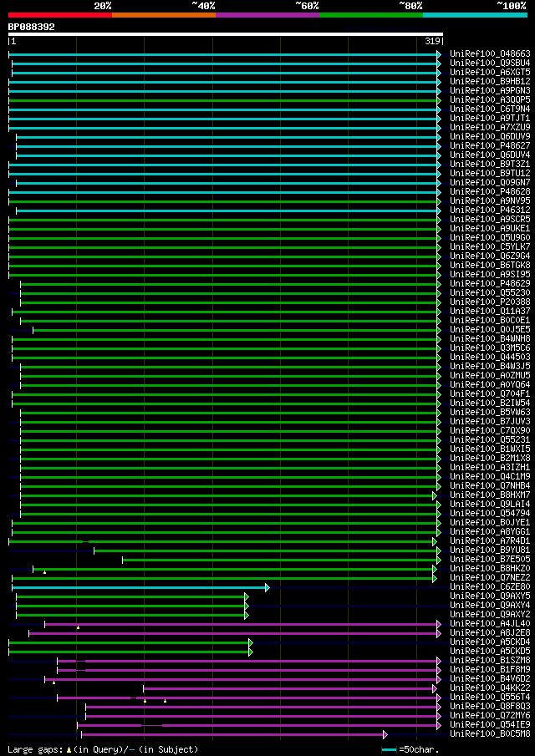Click the yellow query gap icon in legend
The height and width of the screenshot is (756, 535).
coord(69,749)
